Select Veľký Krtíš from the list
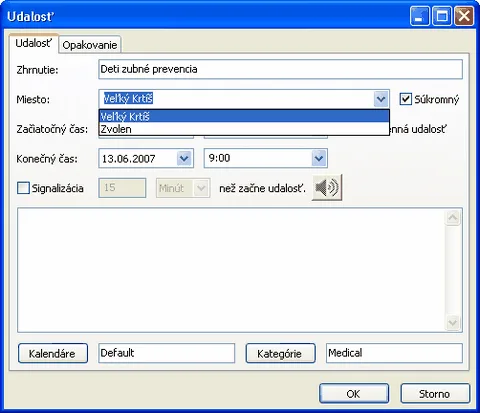Viewport: 480px width, 413px height. point(244,116)
